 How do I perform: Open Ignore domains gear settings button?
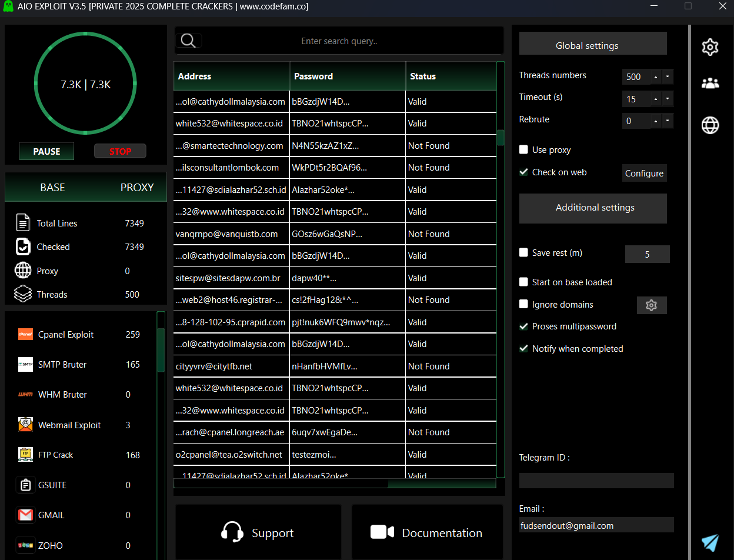coord(651,305)
